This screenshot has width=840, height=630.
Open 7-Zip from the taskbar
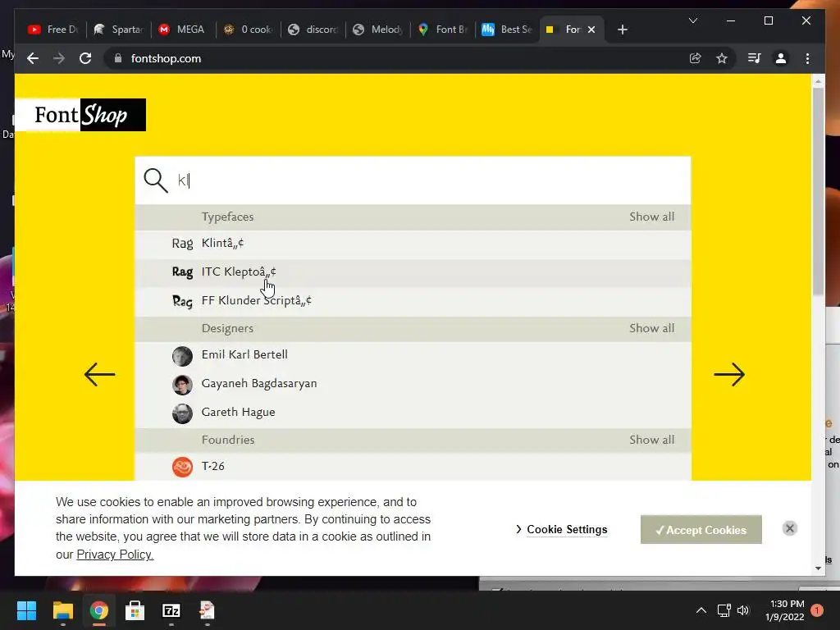click(171, 610)
